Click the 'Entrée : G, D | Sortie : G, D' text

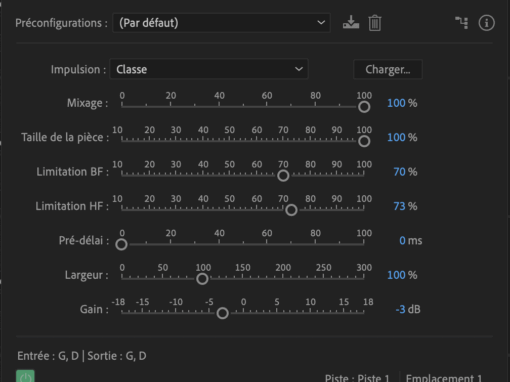pos(82,356)
